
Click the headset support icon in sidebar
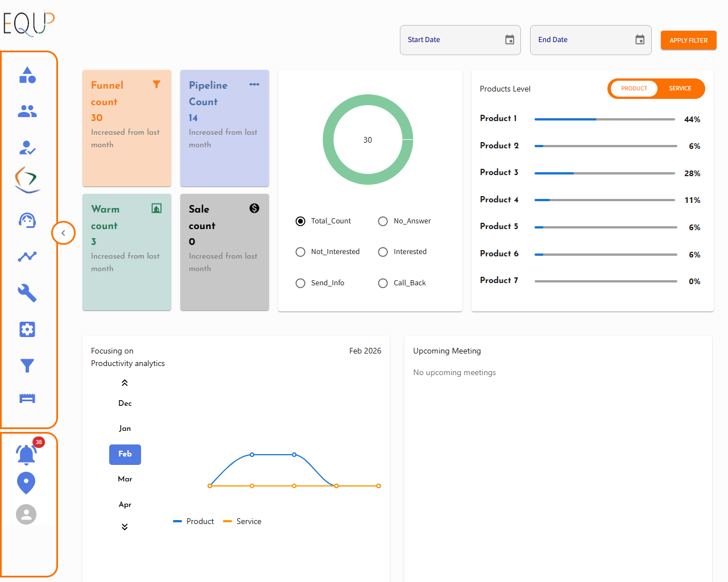(27, 221)
